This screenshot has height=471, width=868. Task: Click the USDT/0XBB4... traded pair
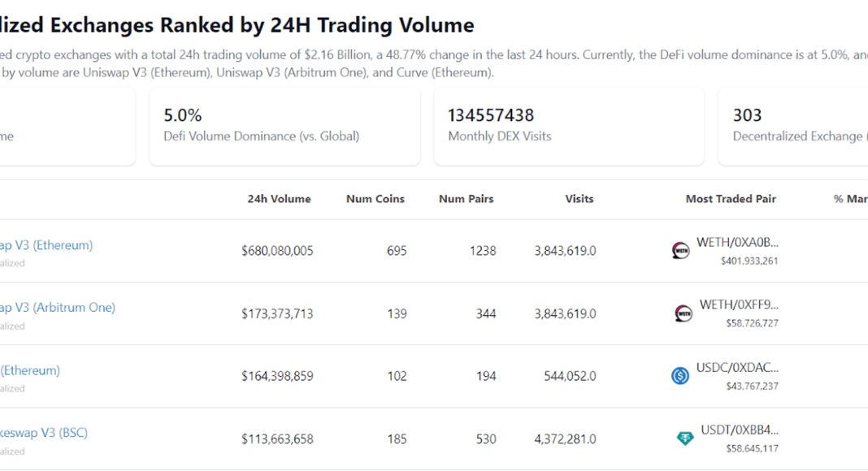point(737,430)
